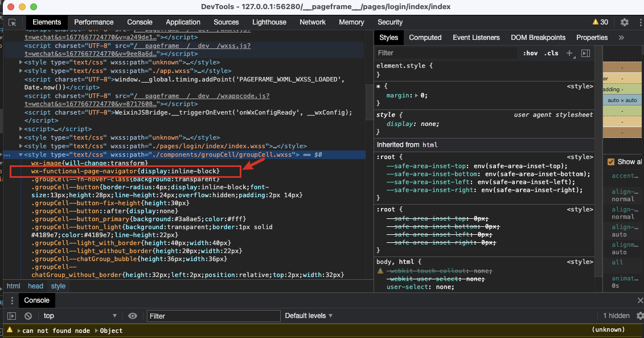
Task: Open the Console panel tab
Action: tap(140, 22)
